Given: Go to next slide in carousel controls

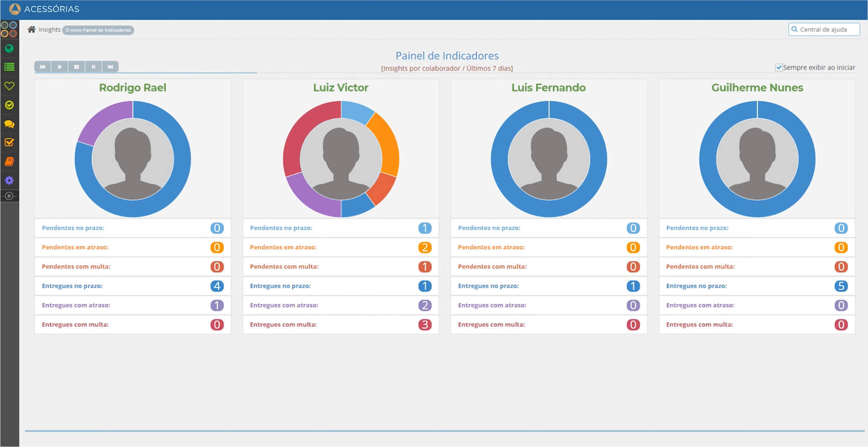Looking at the screenshot, I should point(94,67).
